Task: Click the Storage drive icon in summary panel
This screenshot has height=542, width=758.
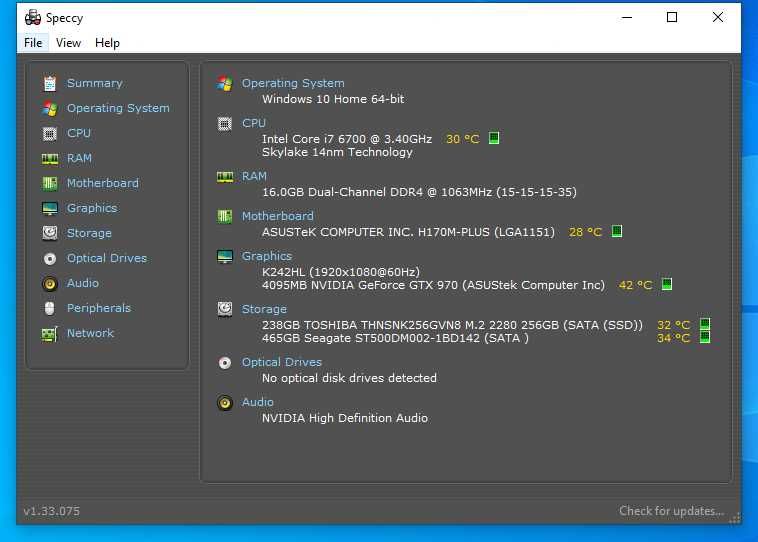Action: (x=225, y=309)
